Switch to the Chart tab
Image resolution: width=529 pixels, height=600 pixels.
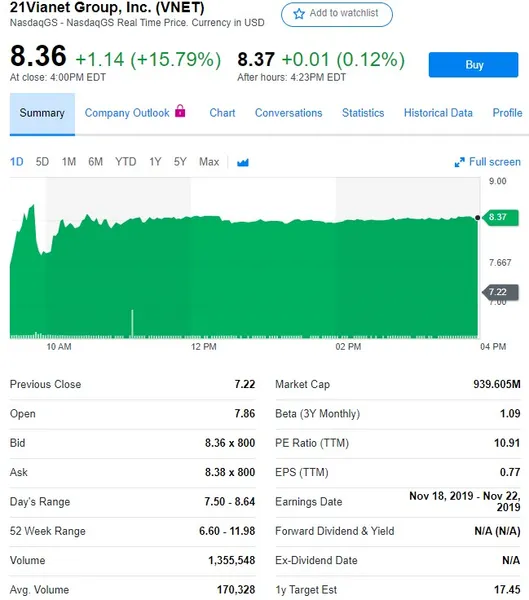click(x=222, y=113)
